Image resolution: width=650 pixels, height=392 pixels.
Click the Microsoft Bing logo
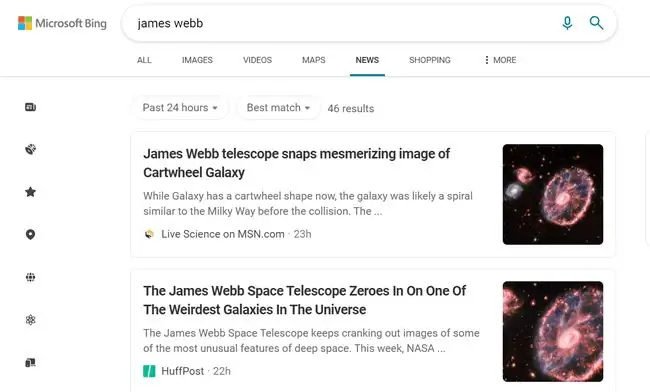[62, 23]
